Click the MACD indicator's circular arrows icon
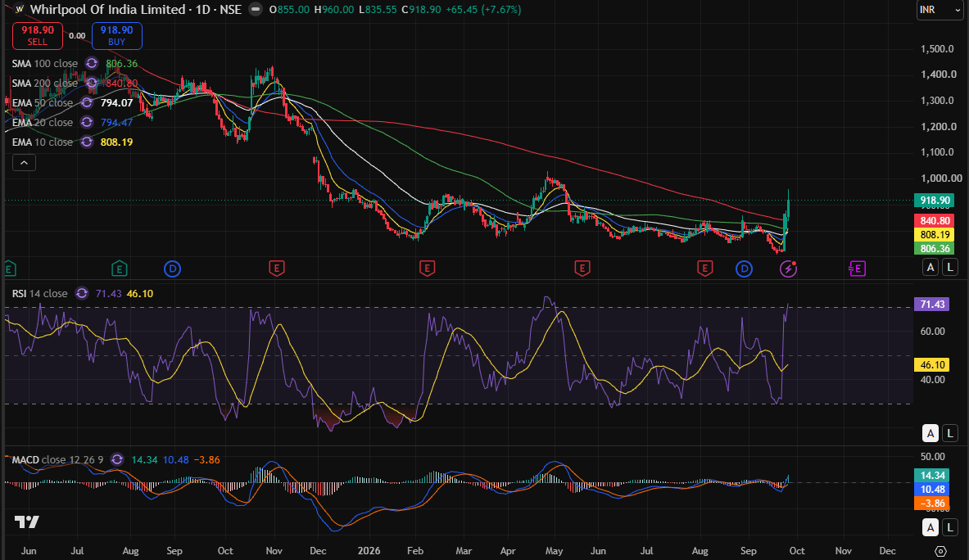 tap(117, 459)
